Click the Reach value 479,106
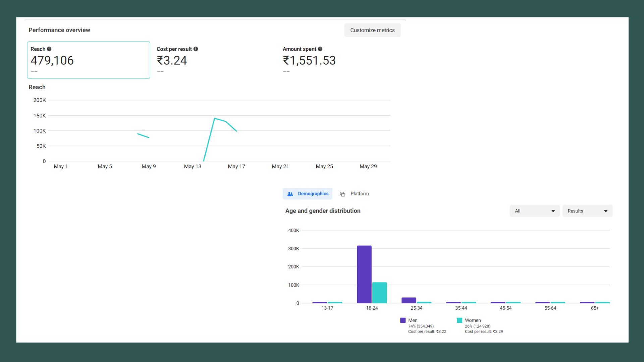This screenshot has height=362, width=644. 52,61
